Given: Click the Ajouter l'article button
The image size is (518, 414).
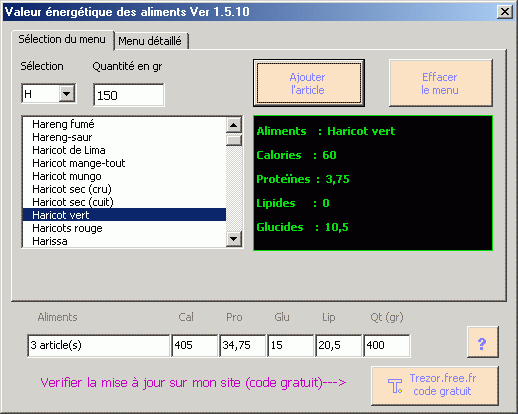Looking at the screenshot, I should click(309, 83).
